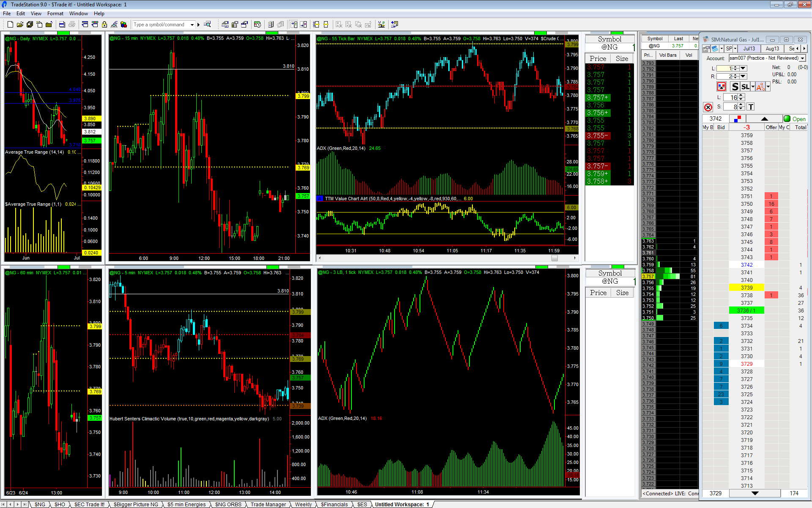Click the yellow L quantity input field

pos(724,68)
